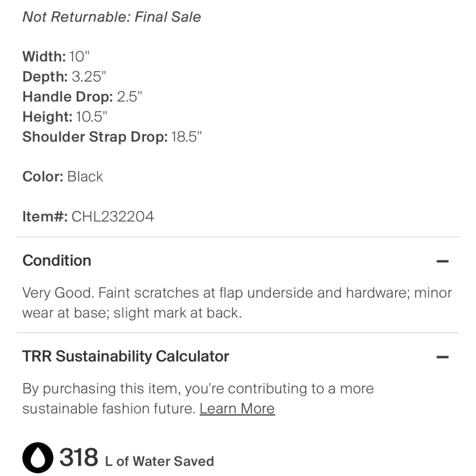
Task: Click the 318 water saved number
Action: click(x=79, y=457)
